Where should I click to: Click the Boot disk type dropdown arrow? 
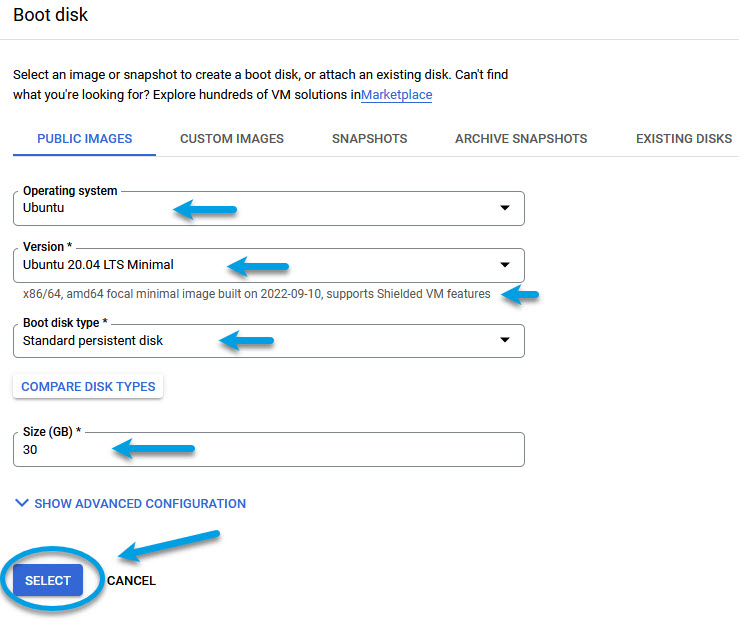pyautogui.click(x=503, y=341)
